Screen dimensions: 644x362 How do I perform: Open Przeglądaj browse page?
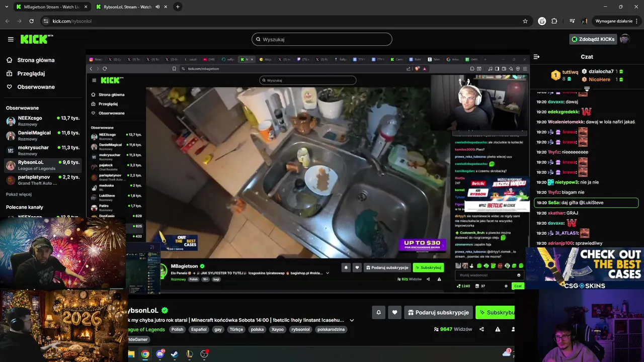click(31, 73)
